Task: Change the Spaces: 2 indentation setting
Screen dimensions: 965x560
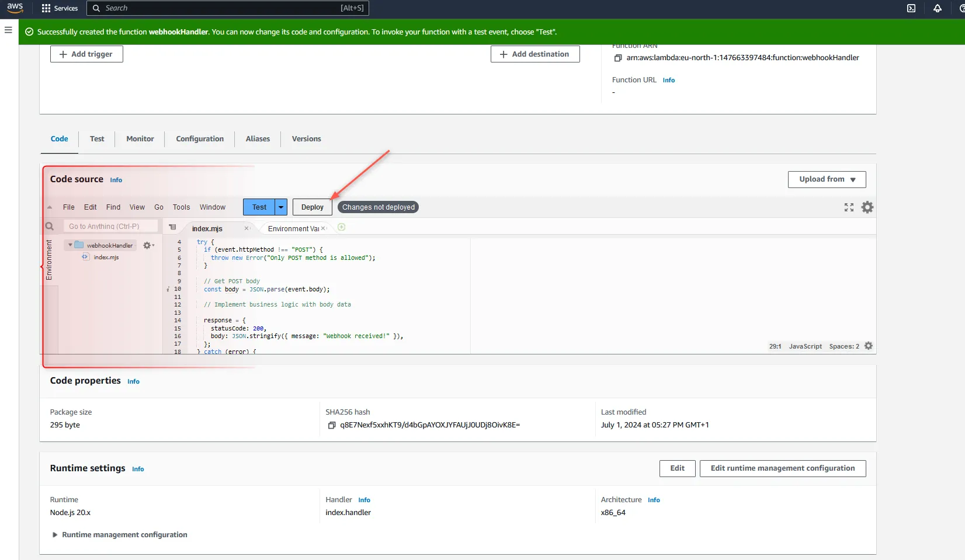Action: [843, 346]
